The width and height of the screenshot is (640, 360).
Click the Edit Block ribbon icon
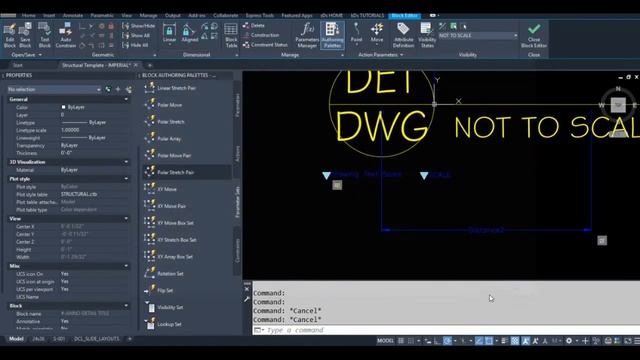pos(9,35)
